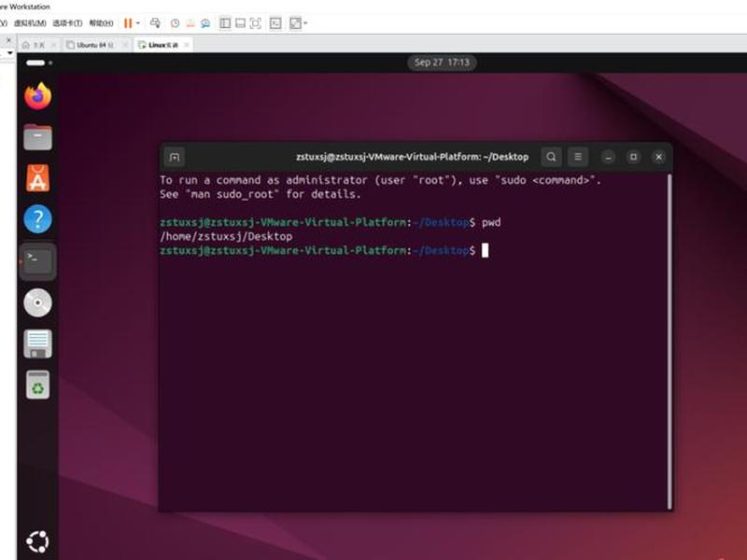Launch Ubuntu App Center from dock
Viewport: 747px width, 560px height.
coord(37,178)
